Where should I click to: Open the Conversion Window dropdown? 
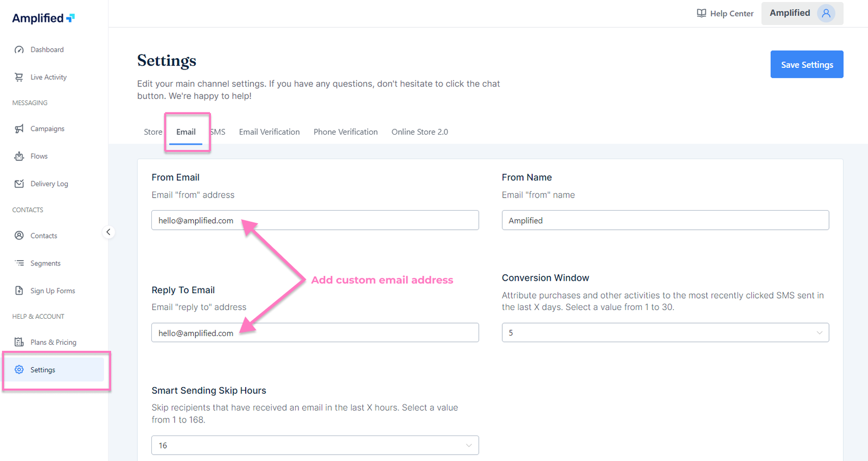click(x=665, y=333)
